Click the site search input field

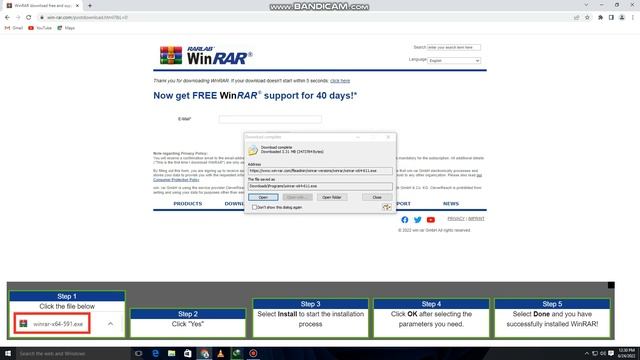[454, 47]
